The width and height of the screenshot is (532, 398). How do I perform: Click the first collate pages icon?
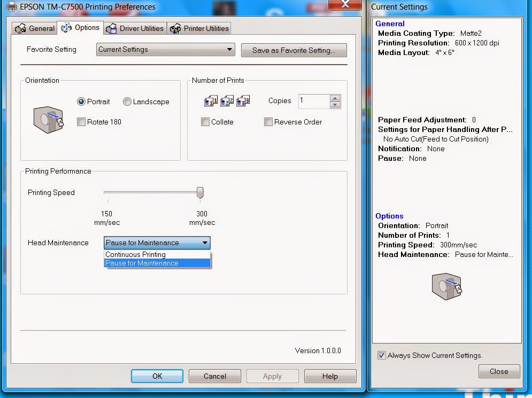point(211,100)
